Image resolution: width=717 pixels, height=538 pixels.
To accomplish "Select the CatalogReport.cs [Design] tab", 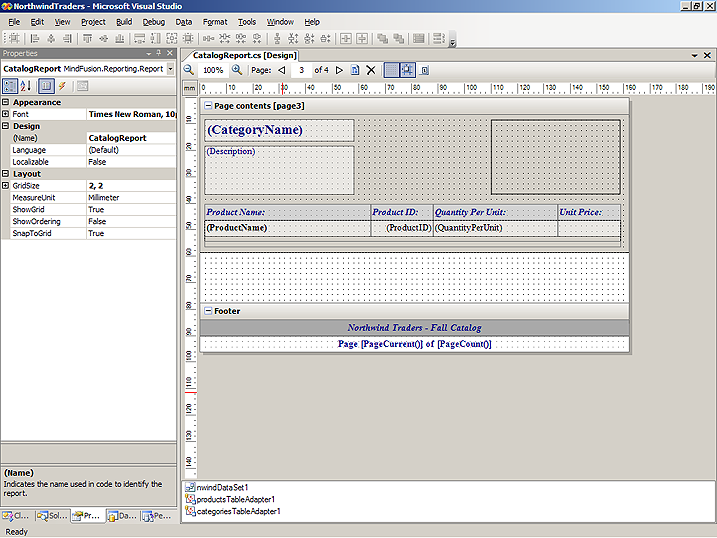I will click(x=244, y=55).
